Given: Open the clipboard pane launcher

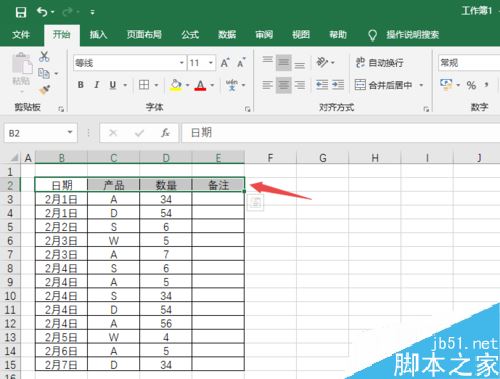Looking at the screenshot, I should point(61,109).
